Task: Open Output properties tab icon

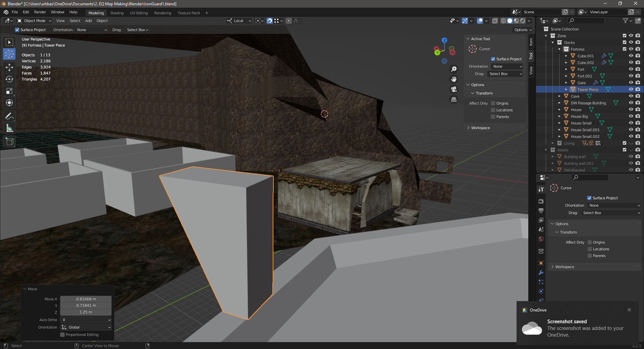Action: point(541,211)
